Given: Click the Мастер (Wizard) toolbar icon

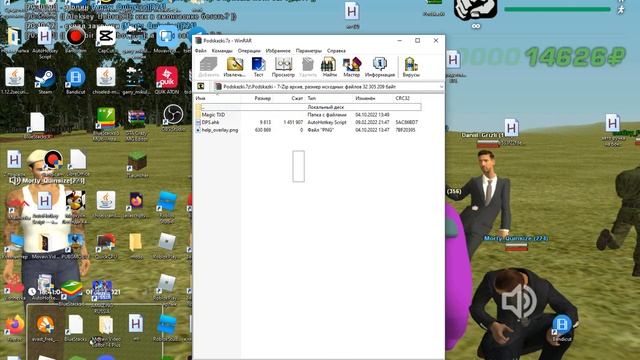Looking at the screenshot, I should pos(351,67).
